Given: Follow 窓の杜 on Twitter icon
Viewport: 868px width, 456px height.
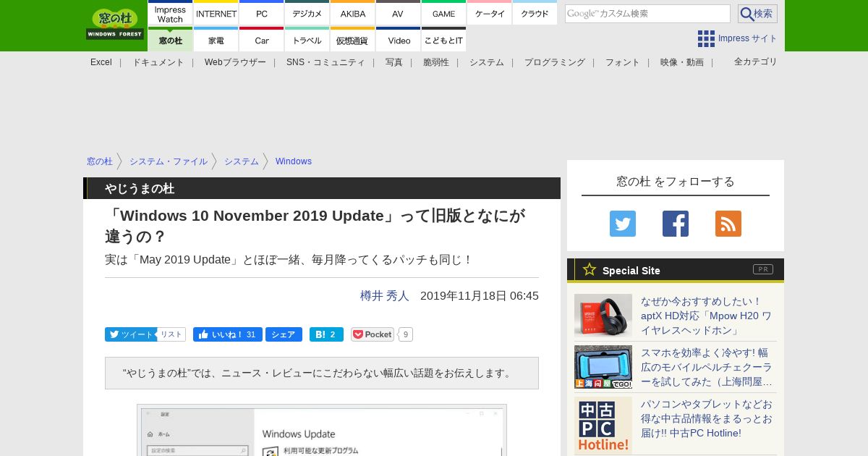Looking at the screenshot, I should [623, 224].
